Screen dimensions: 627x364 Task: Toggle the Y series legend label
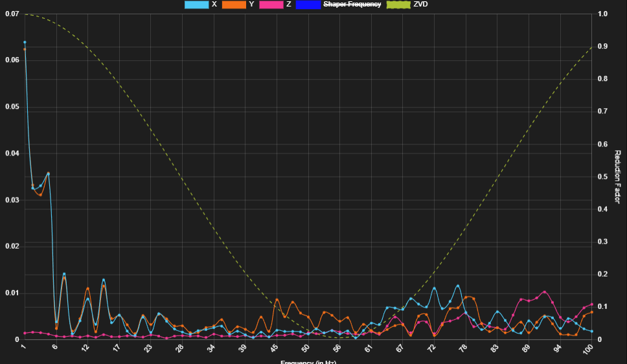[x=251, y=4]
